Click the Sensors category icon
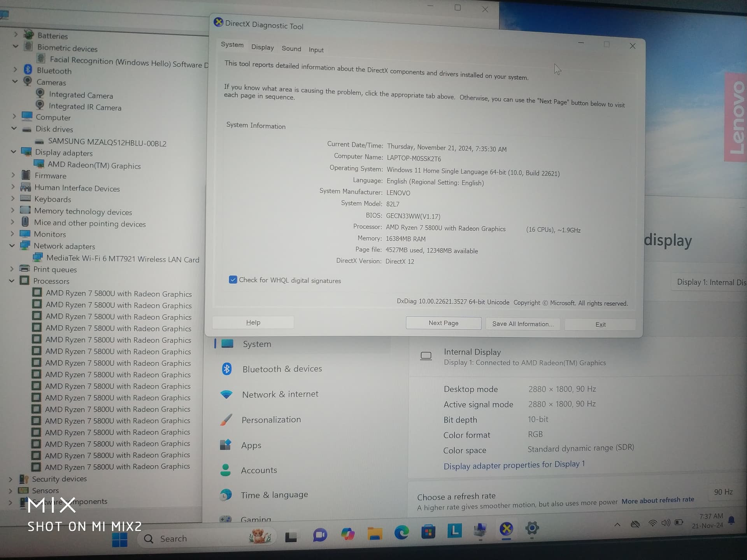Viewport: 747px width, 560px height. coord(23,490)
